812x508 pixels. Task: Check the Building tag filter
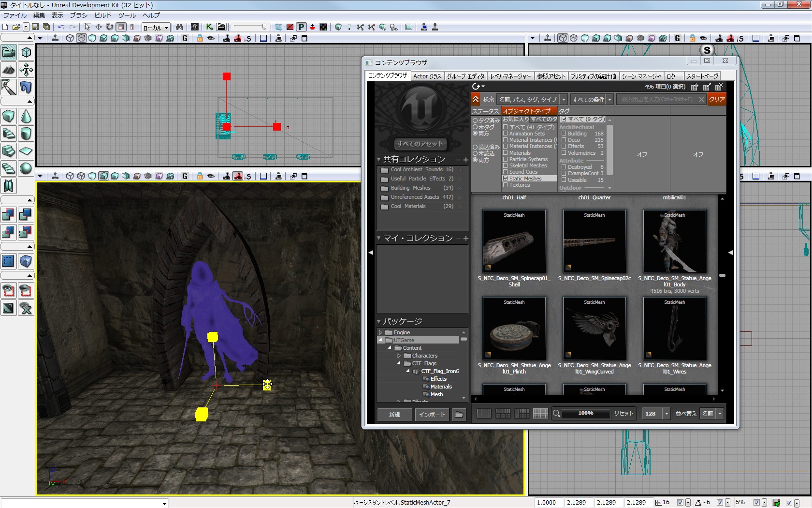pyautogui.click(x=564, y=134)
